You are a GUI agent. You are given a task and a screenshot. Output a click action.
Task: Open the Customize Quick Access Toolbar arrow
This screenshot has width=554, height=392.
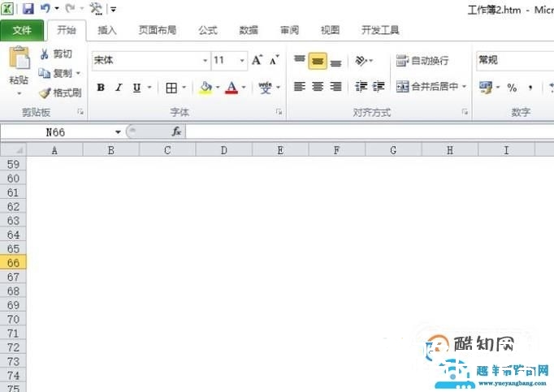114,10
